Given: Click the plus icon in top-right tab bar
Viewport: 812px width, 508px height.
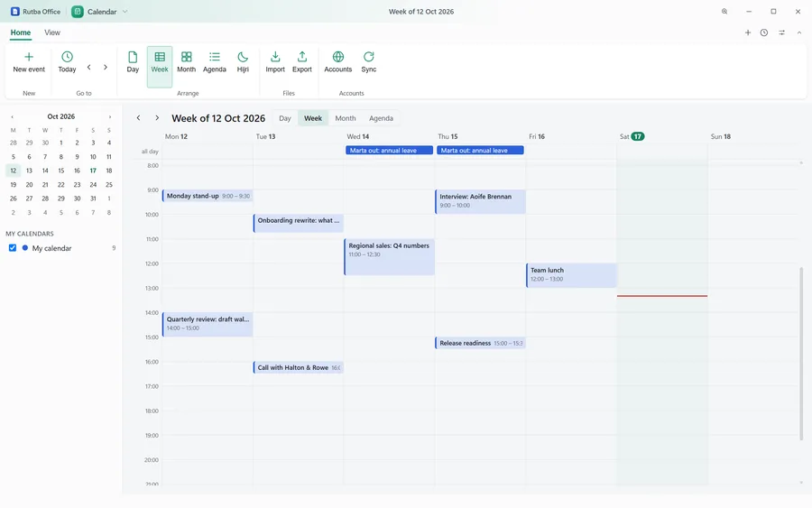Looking at the screenshot, I should [x=748, y=32].
